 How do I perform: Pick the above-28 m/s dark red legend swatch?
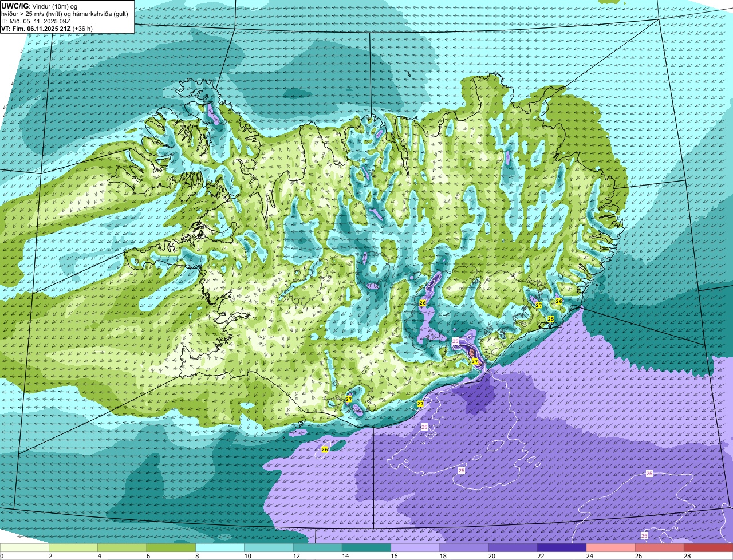click(708, 547)
